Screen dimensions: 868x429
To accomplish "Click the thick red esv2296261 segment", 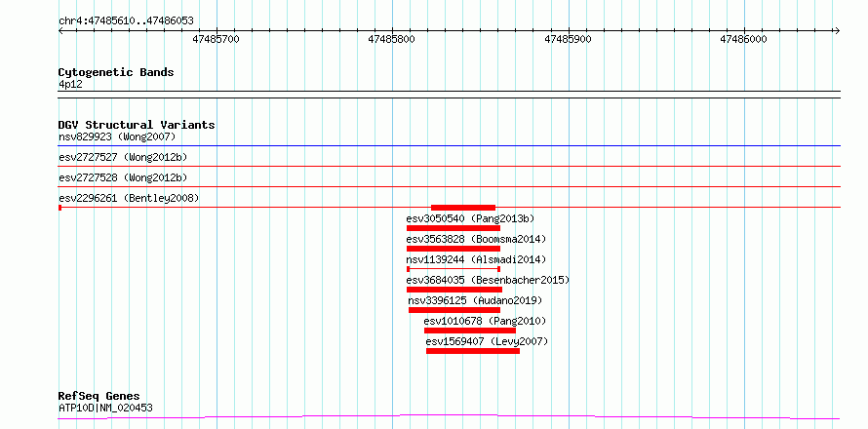I will pyautogui.click(x=463, y=208).
